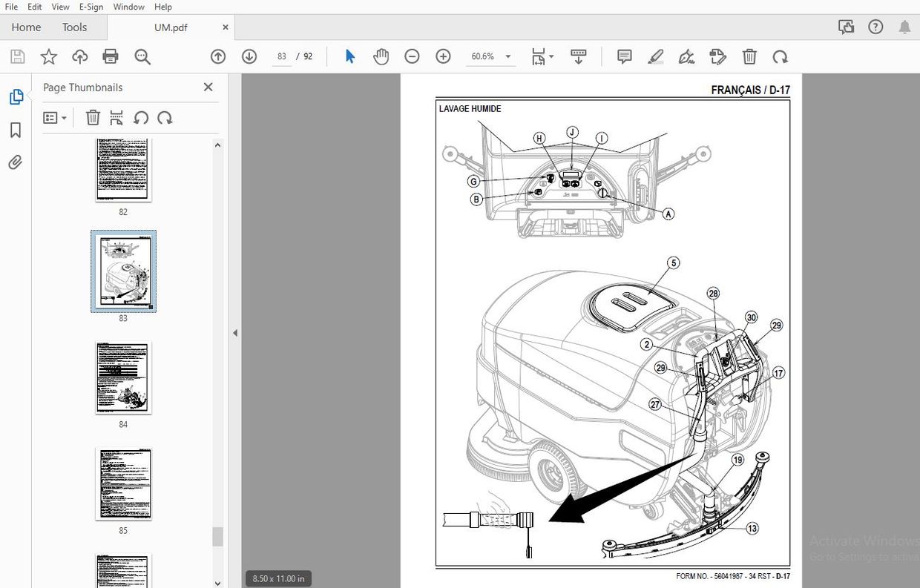The width and height of the screenshot is (920, 588).
Task: Expand the page fit options dropdown
Action: (x=552, y=56)
